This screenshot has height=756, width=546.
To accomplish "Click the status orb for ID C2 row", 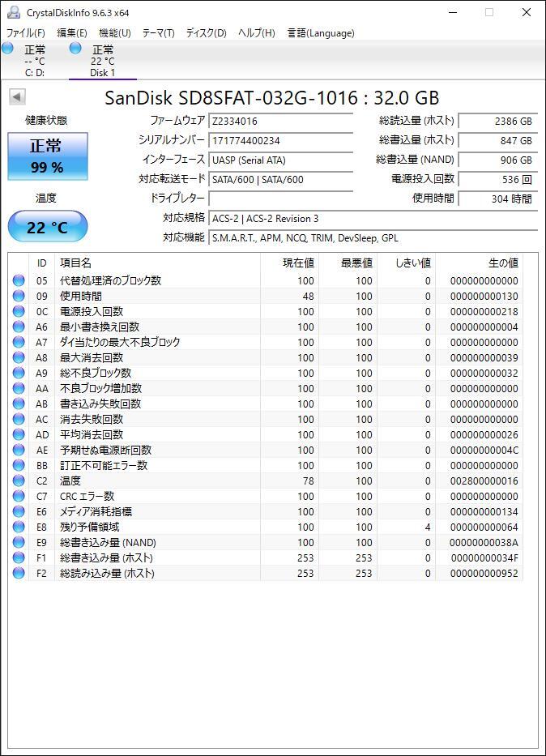I will coord(19,481).
